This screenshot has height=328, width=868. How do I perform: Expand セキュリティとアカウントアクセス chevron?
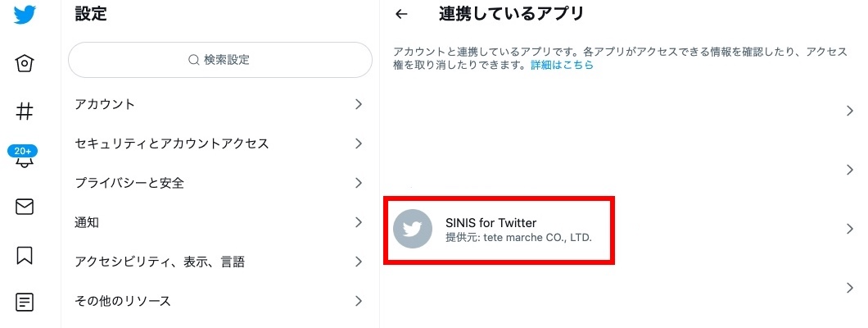point(359,143)
